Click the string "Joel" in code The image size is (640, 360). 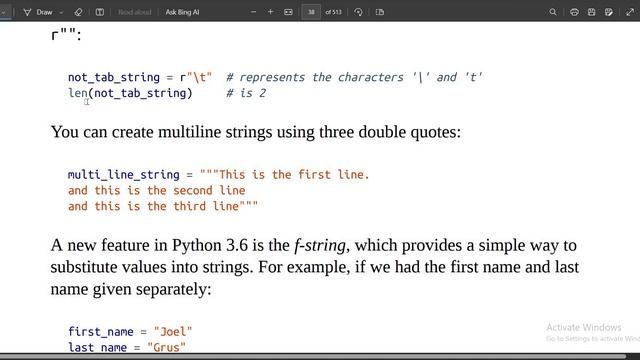pyautogui.click(x=173, y=331)
